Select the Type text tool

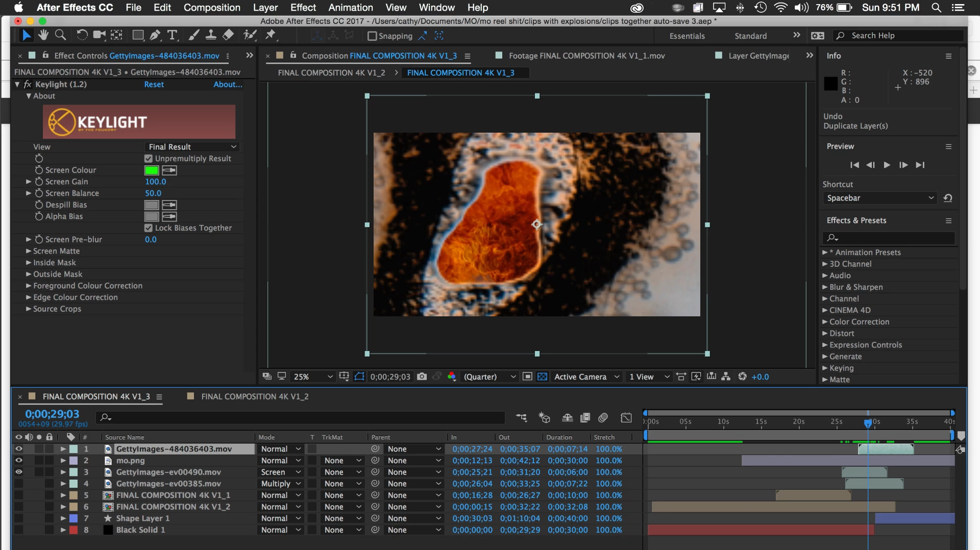coord(172,35)
